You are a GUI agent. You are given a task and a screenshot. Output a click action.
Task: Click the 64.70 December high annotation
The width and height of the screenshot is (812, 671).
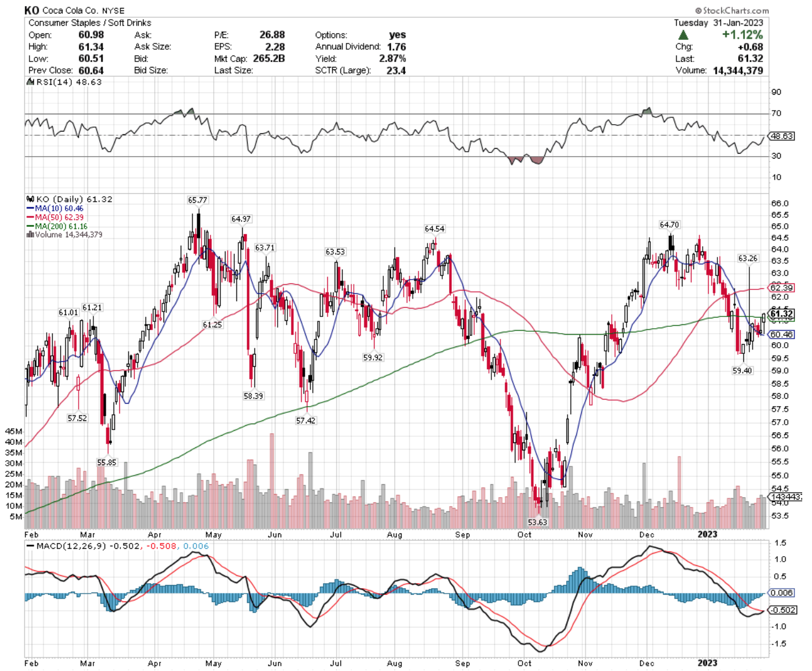pos(670,225)
